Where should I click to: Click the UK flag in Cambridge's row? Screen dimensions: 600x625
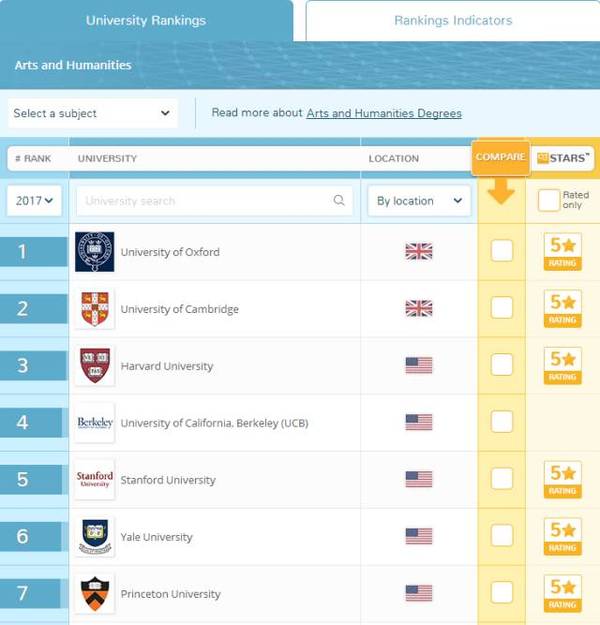[x=419, y=309]
